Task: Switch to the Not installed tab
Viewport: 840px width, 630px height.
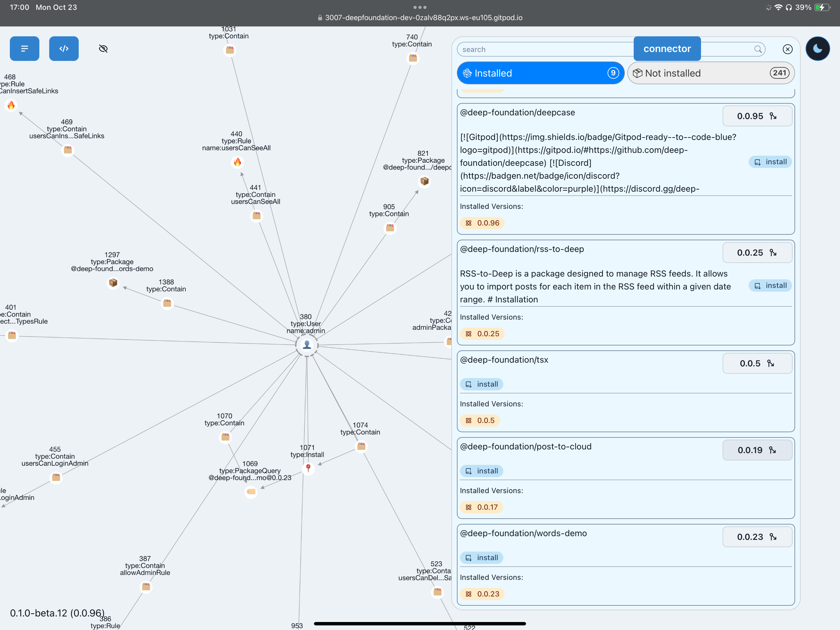Action: point(711,73)
